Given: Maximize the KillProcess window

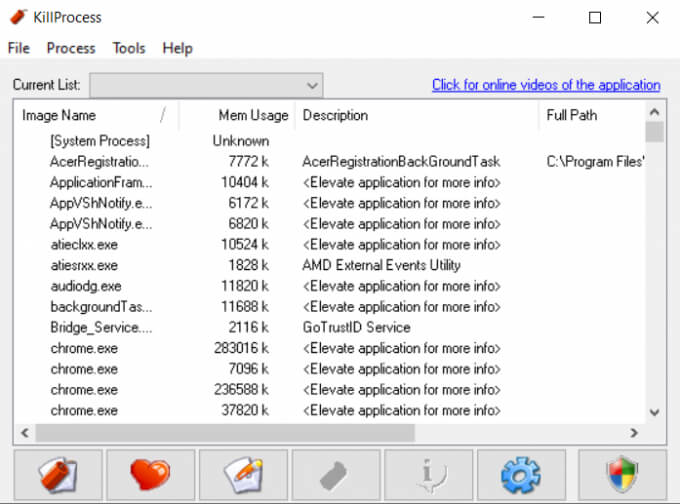Looking at the screenshot, I should (x=595, y=17).
